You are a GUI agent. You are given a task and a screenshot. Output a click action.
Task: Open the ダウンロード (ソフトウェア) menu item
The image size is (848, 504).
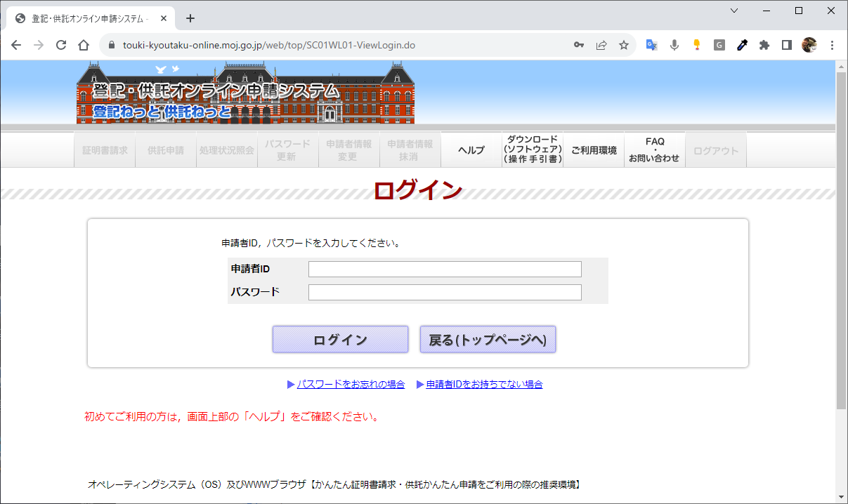[x=533, y=150]
